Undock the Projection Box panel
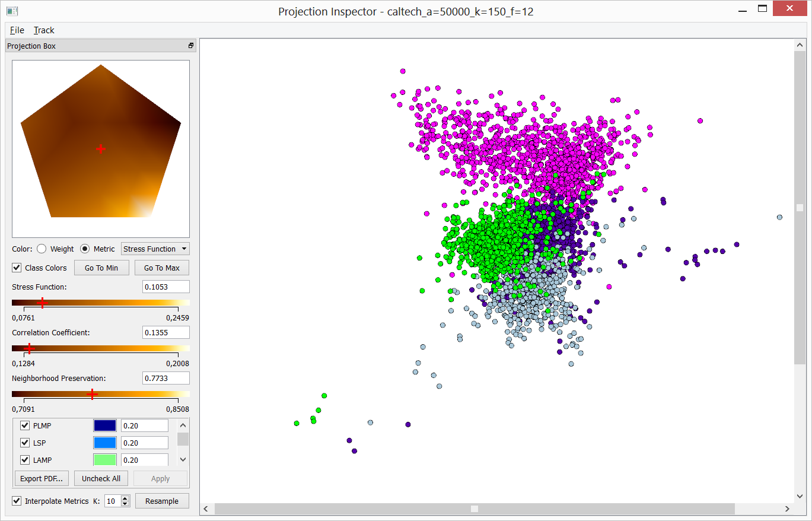Image resolution: width=812 pixels, height=521 pixels. click(x=191, y=46)
